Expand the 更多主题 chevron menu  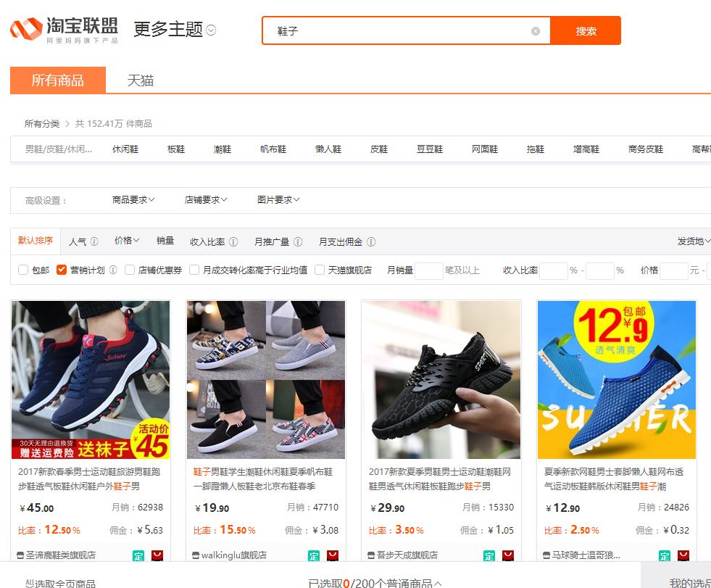(x=209, y=28)
